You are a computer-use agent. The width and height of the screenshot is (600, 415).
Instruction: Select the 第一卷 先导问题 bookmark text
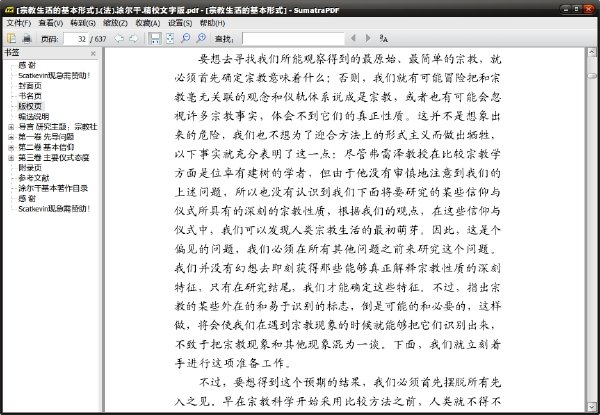pyautogui.click(x=46, y=137)
